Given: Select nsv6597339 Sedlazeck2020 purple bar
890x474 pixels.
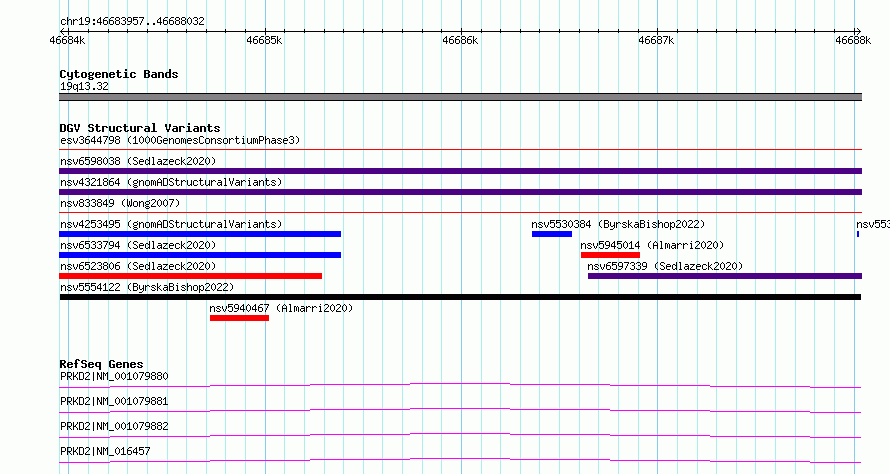Looking at the screenshot, I should [725, 276].
